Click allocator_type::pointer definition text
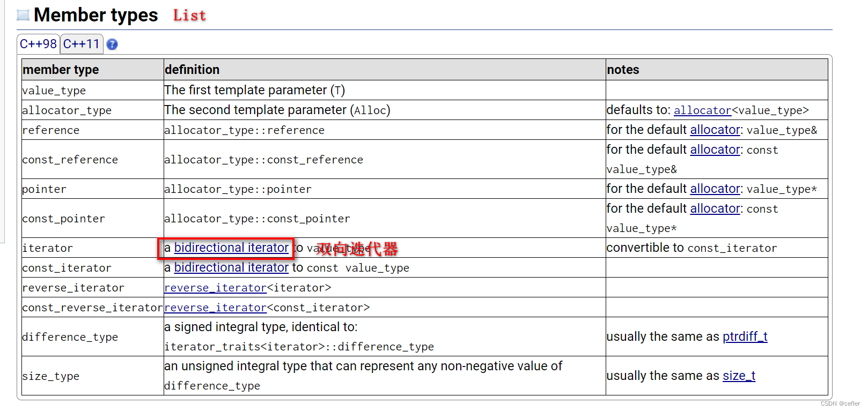Screen dimensions: 868x411 [x=238, y=189]
